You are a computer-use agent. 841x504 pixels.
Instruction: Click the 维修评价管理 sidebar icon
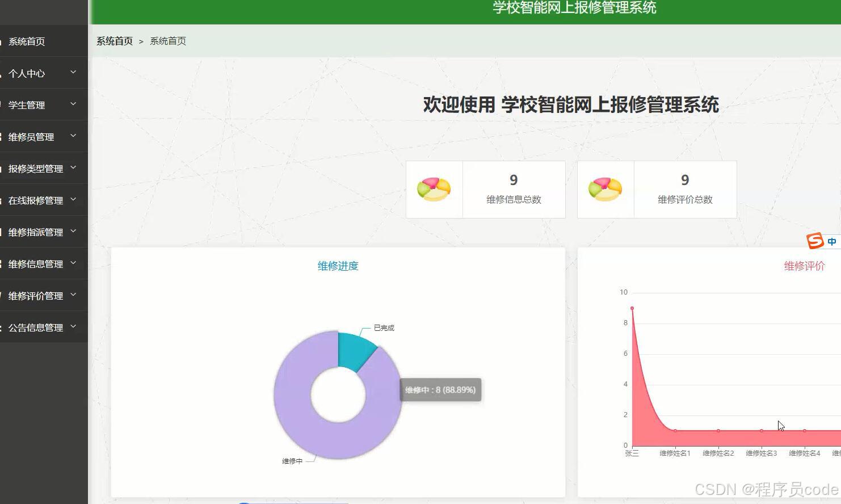[x=2, y=295]
